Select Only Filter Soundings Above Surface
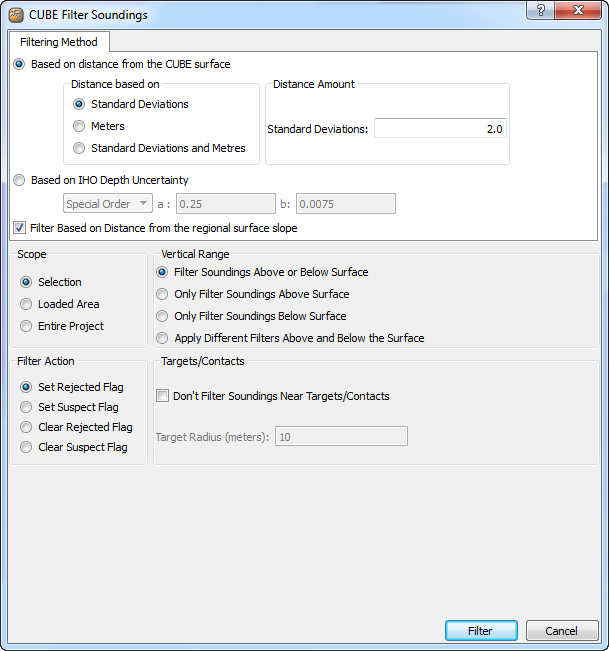Image resolution: width=609 pixels, height=651 pixels. [162, 294]
